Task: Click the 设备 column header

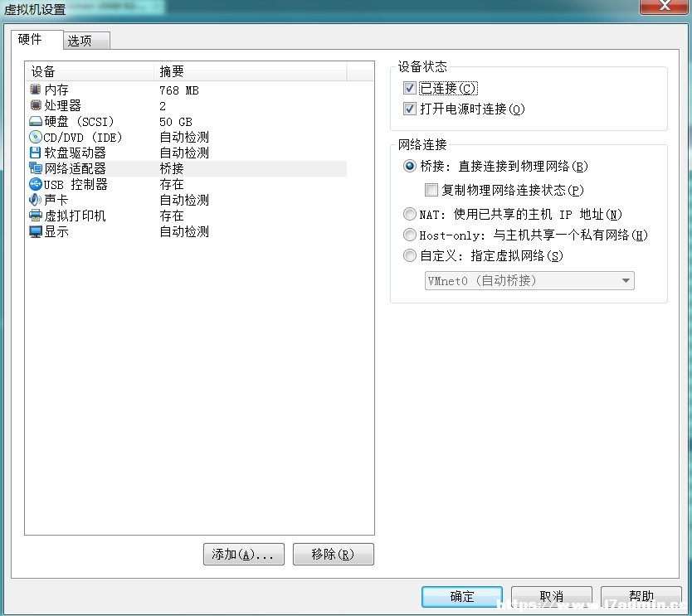Action: tap(90, 71)
